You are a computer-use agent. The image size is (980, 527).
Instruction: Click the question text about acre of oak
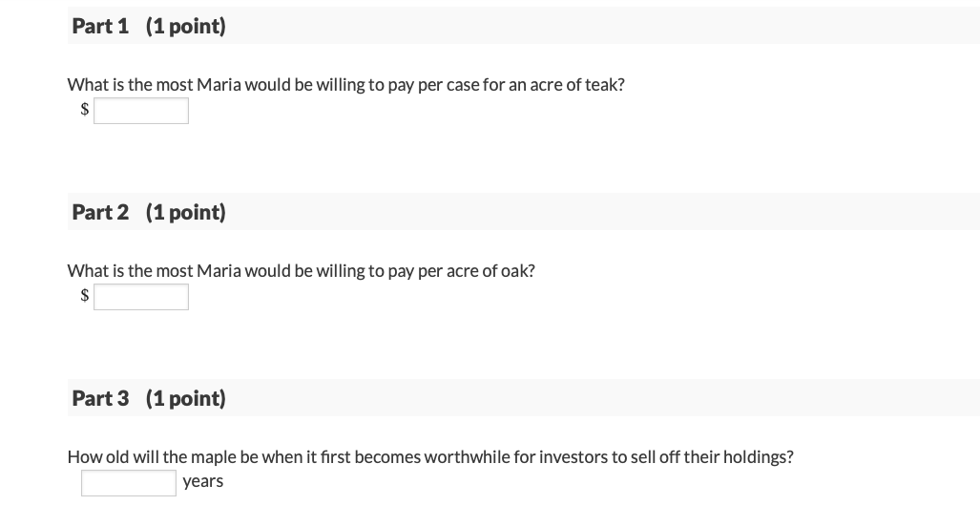point(302,271)
